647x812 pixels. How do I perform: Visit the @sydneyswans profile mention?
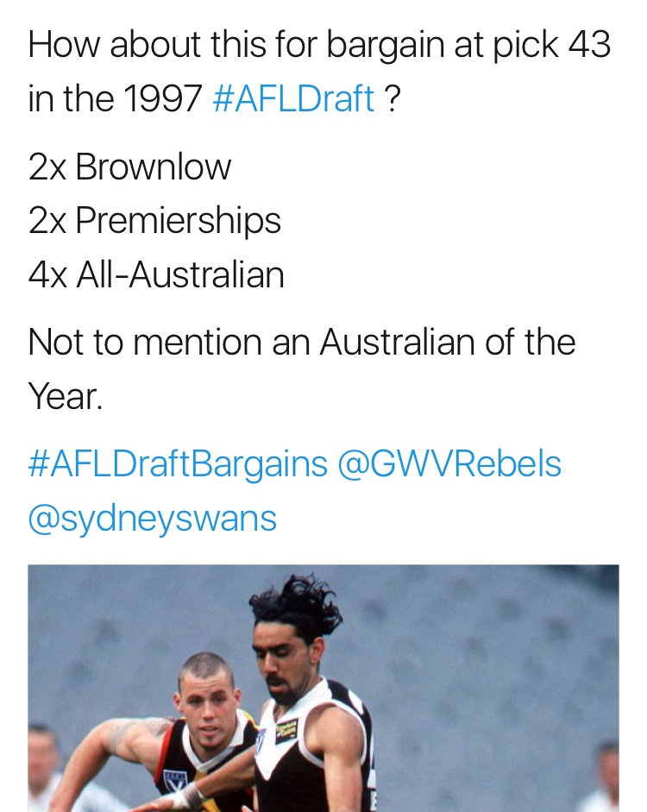click(152, 519)
